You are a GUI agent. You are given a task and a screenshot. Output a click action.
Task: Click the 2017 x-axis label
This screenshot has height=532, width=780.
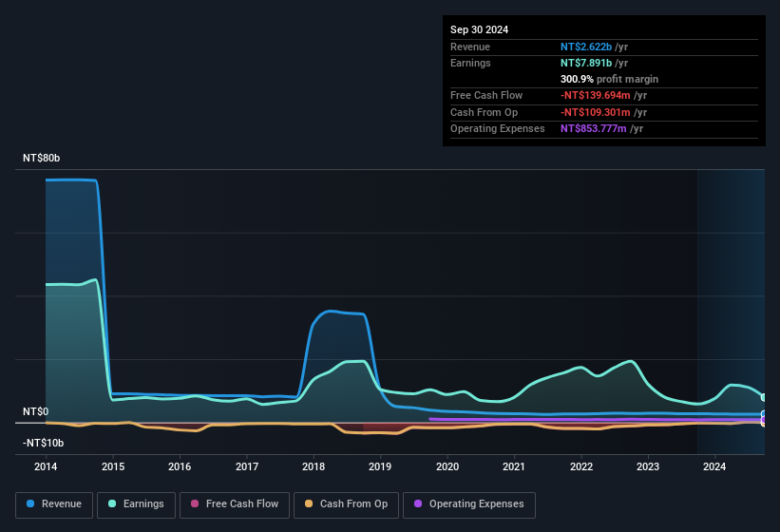coord(247,466)
